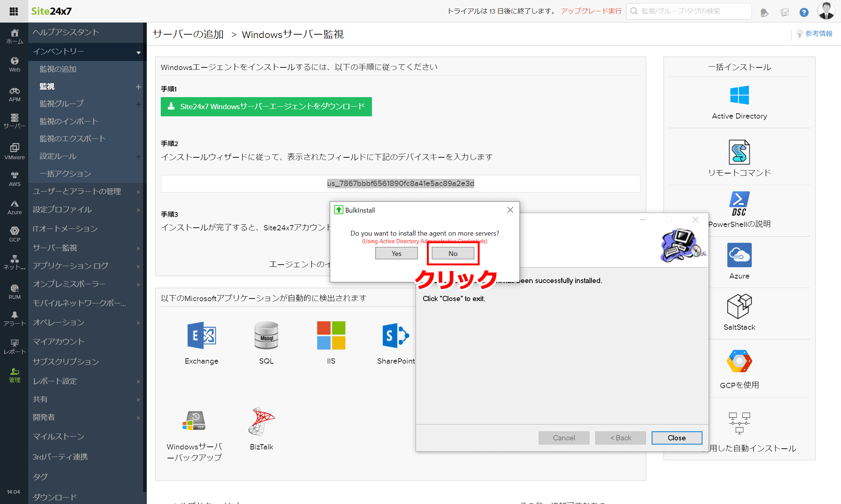Click the BizTalk application icon
The height and width of the screenshot is (504, 841).
point(261,421)
